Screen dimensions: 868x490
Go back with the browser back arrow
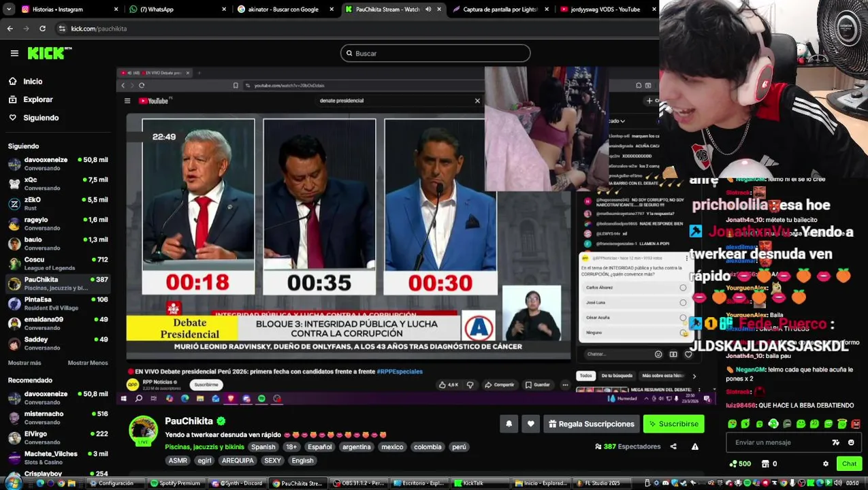[10, 29]
